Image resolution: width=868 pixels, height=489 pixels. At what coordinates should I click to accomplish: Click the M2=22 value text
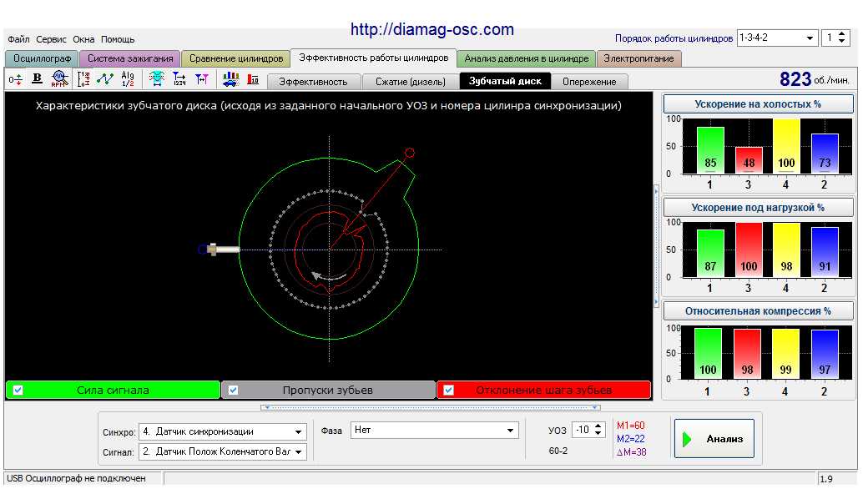[630, 439]
